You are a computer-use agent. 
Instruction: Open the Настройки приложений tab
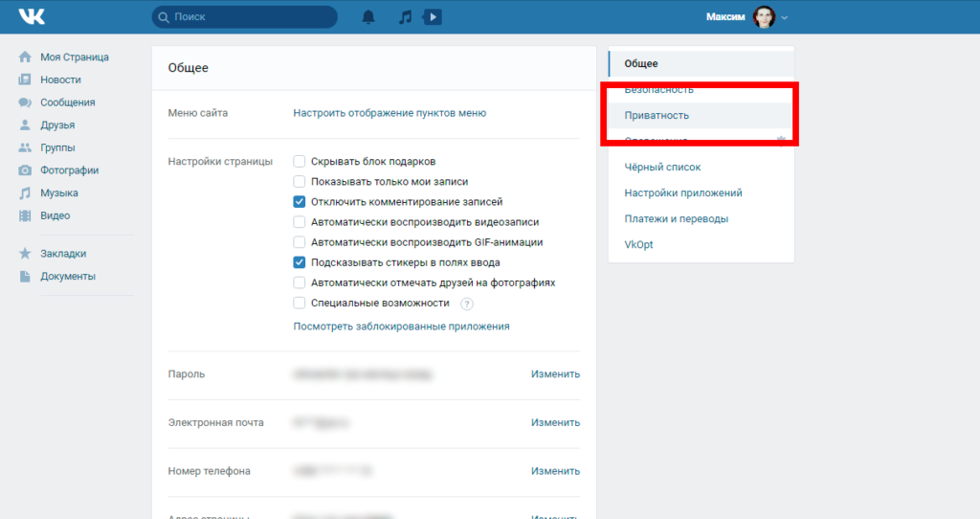pyautogui.click(x=702, y=192)
